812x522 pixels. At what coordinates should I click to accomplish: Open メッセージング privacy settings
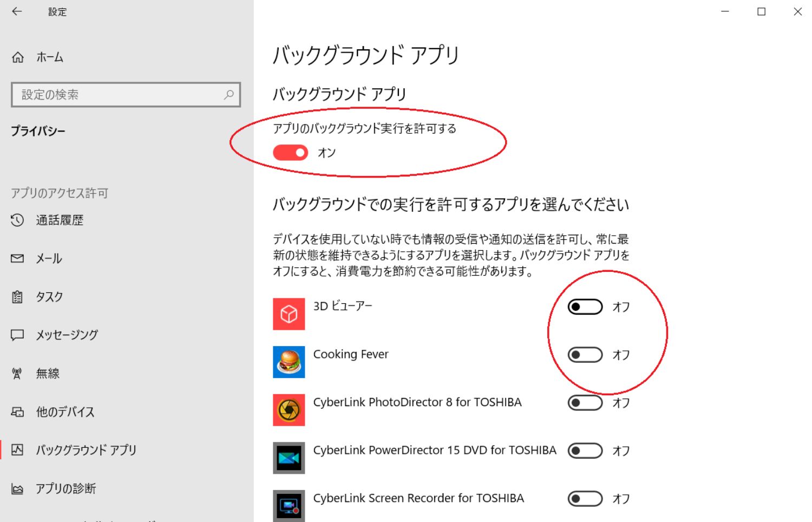[67, 335]
